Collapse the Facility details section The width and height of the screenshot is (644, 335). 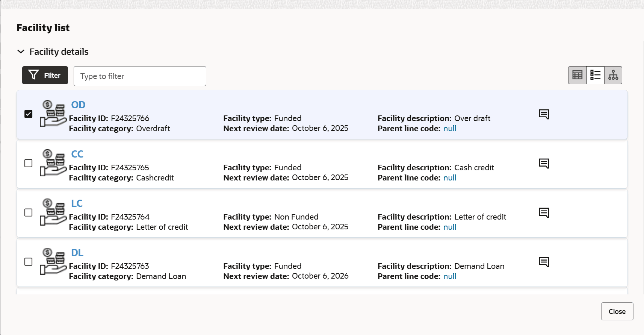[x=21, y=52]
